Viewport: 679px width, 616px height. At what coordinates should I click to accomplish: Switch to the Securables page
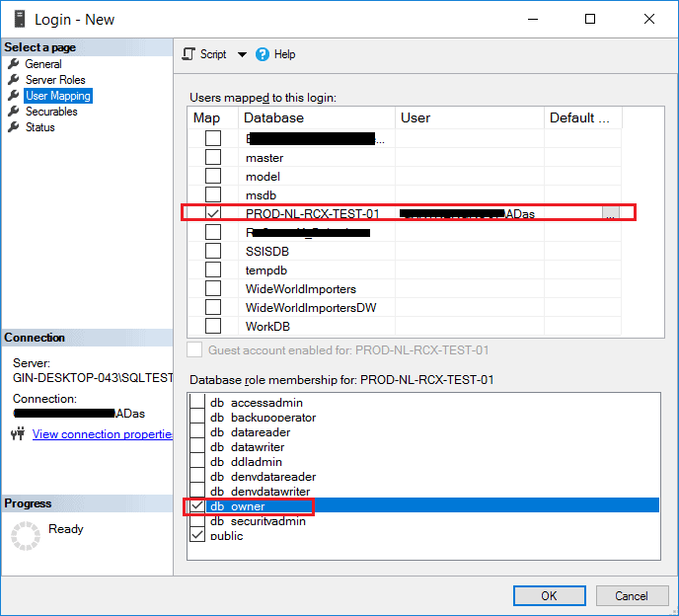click(x=51, y=112)
